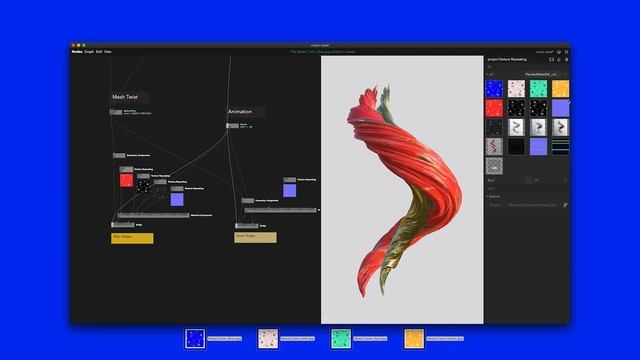
Task: Select the long Material Component node above Main Shape
Action: 153,216
